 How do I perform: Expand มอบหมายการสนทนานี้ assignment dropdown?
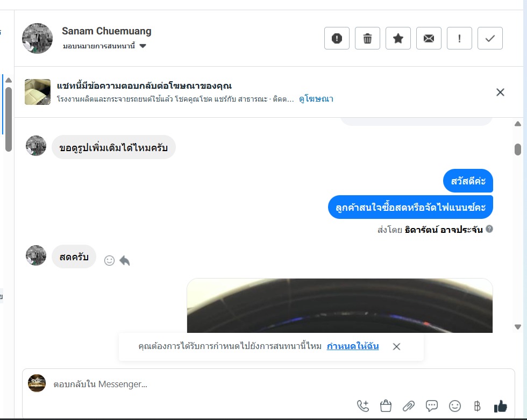[104, 46]
